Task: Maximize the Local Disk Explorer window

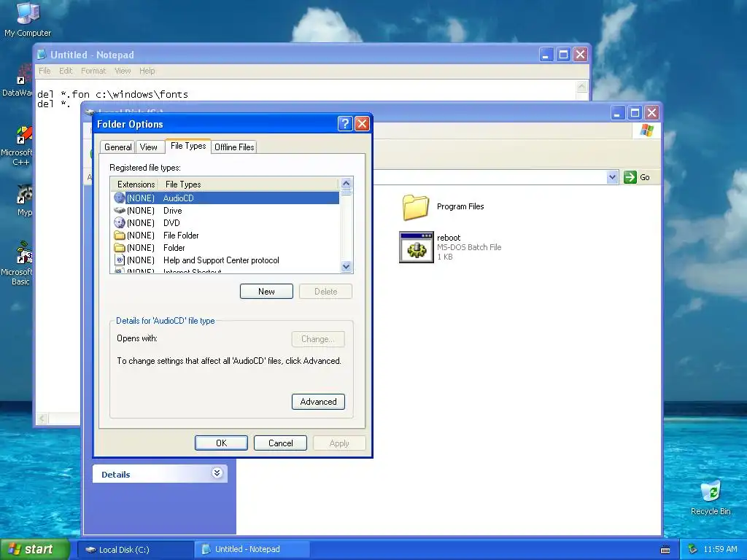Action: 635,113
